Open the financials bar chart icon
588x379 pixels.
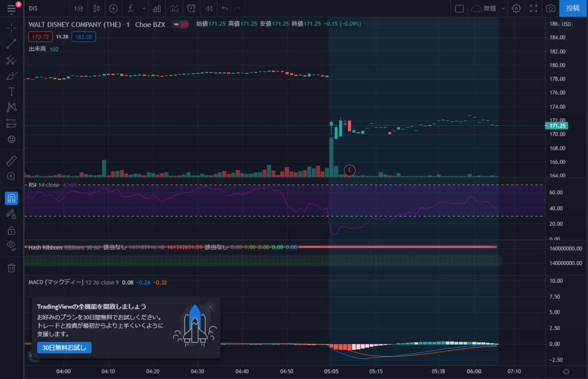point(157,8)
